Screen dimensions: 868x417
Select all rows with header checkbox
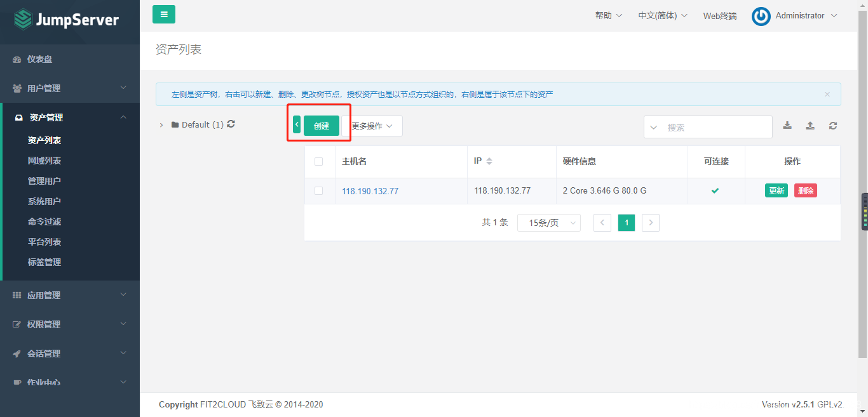[319, 162]
